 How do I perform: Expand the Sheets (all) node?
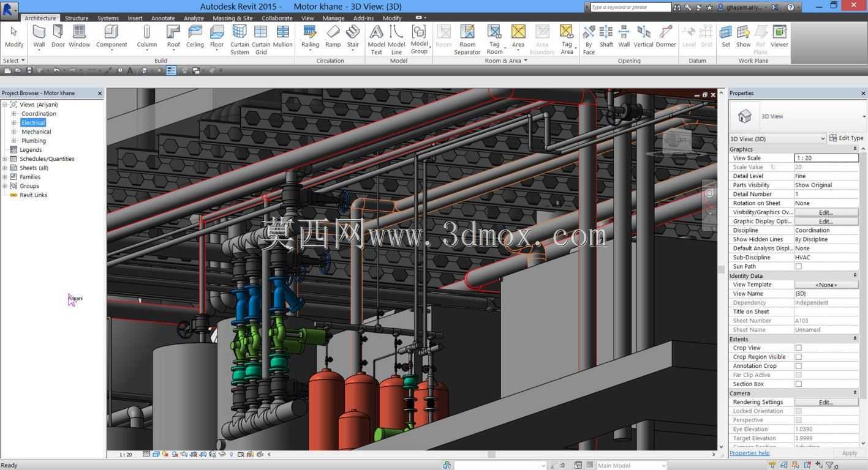[5, 168]
